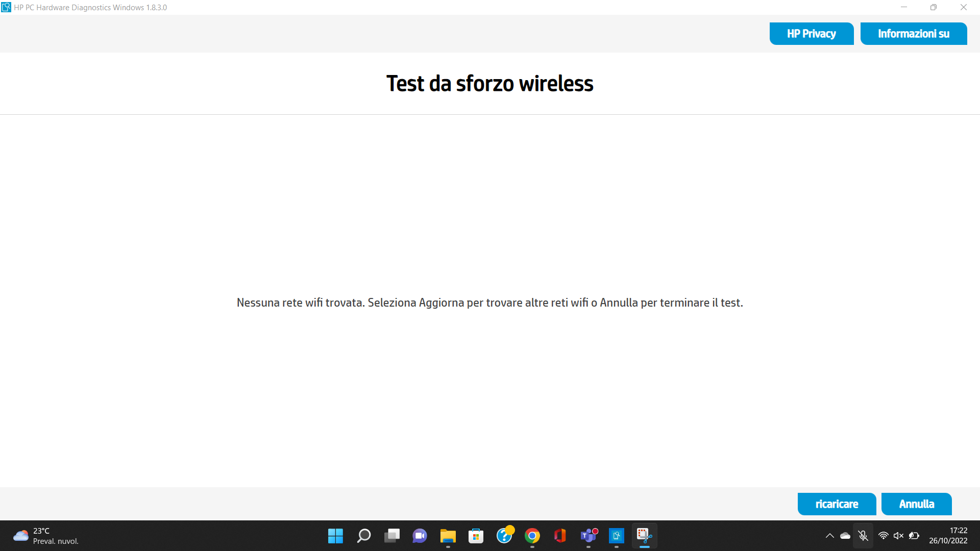Launch Microsoft Store from the taskbar
This screenshot has width=980, height=551.
tap(476, 536)
